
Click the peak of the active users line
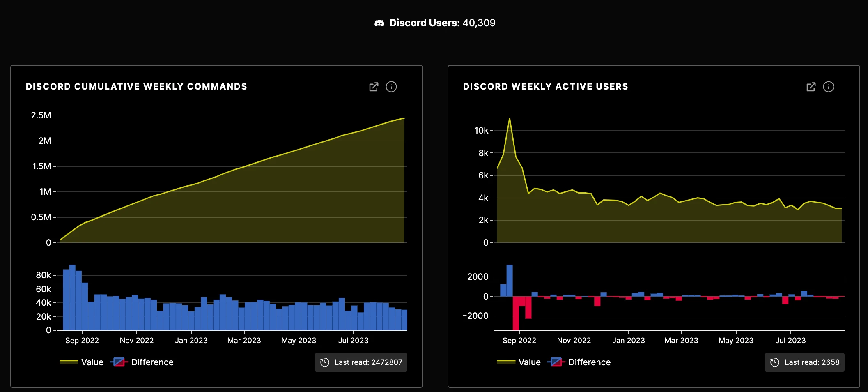coord(510,119)
